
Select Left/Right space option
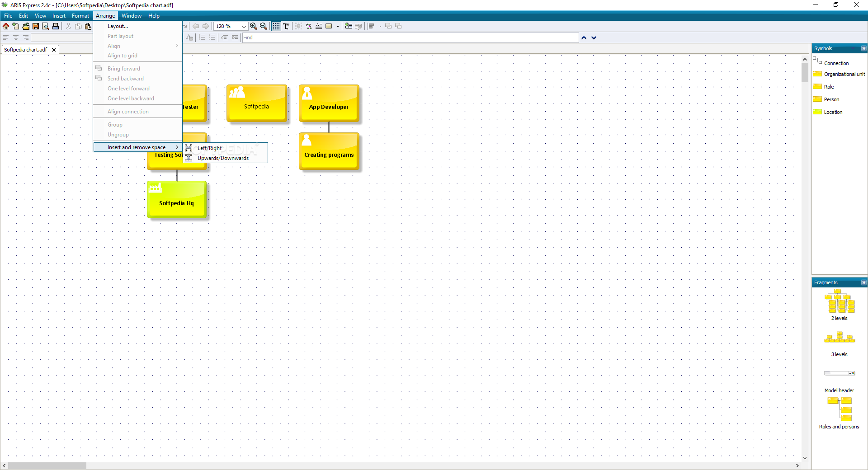click(x=225, y=148)
